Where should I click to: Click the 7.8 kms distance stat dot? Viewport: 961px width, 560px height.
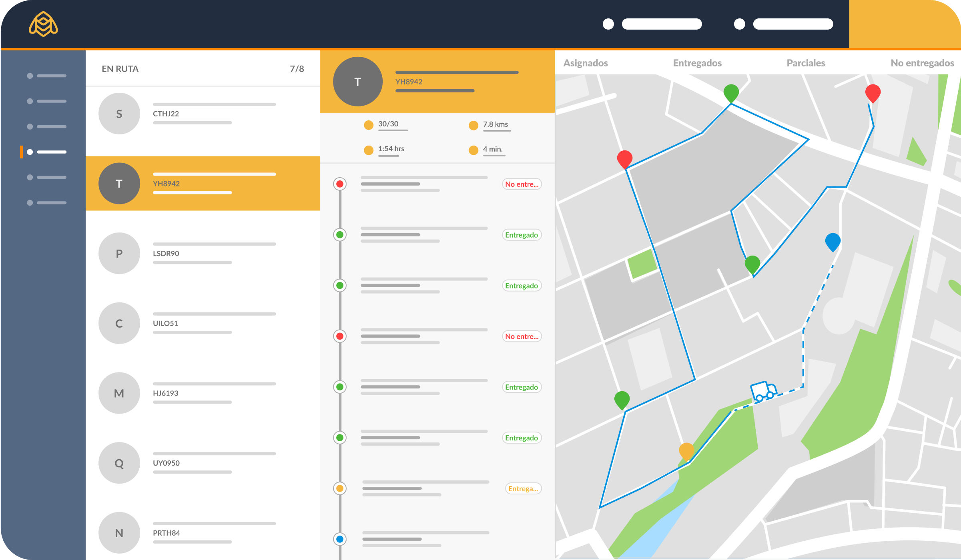[473, 126]
